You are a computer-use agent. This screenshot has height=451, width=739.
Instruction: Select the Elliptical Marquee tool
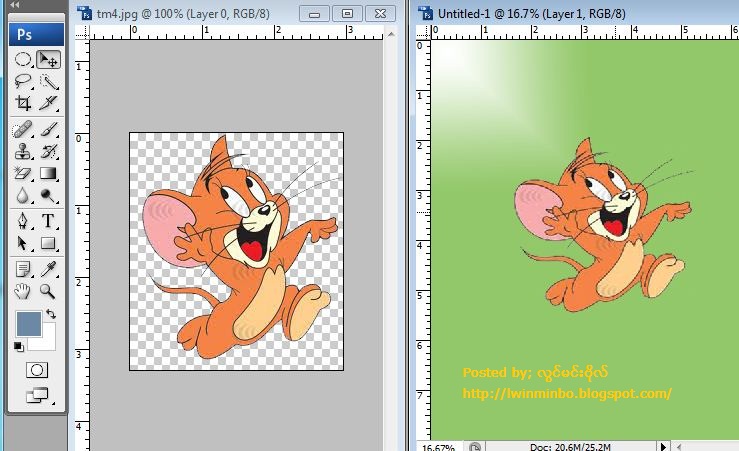(x=23, y=60)
